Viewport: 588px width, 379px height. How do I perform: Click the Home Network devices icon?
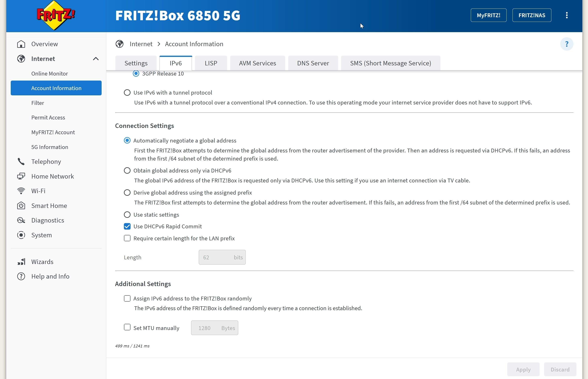[x=21, y=176]
